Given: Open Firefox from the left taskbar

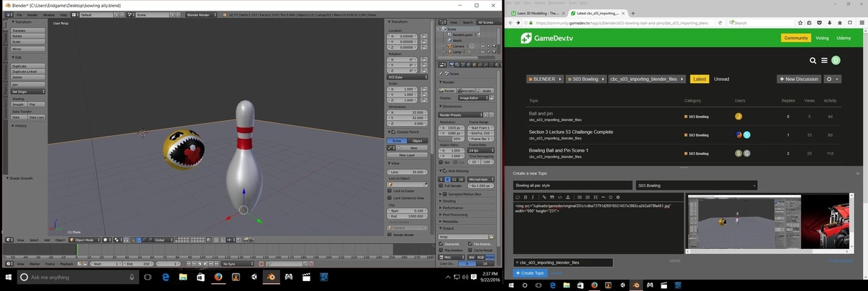Looking at the screenshot, I should [218, 277].
